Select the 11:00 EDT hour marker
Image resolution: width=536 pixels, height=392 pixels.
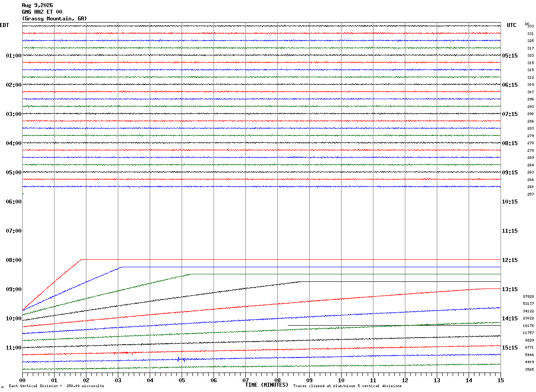(14, 348)
